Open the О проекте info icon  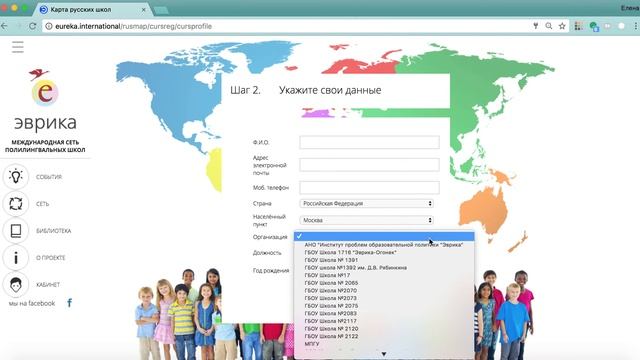point(16,258)
